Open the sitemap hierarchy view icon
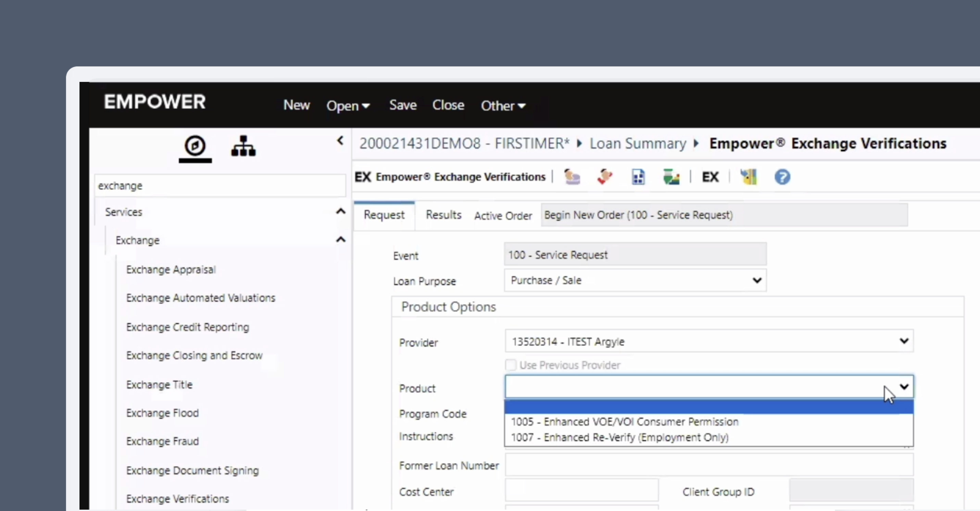The height and width of the screenshot is (511, 980). pyautogui.click(x=243, y=146)
